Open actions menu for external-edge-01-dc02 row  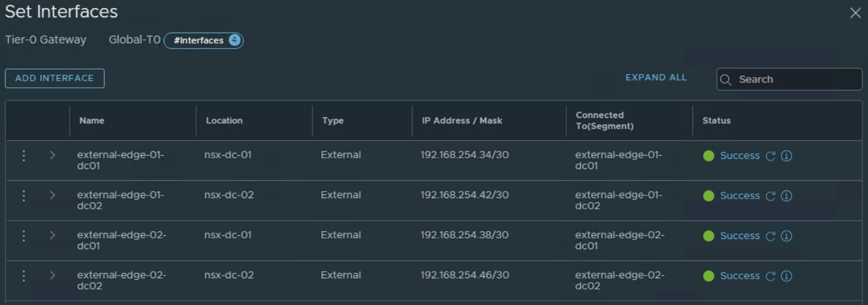[x=24, y=195]
